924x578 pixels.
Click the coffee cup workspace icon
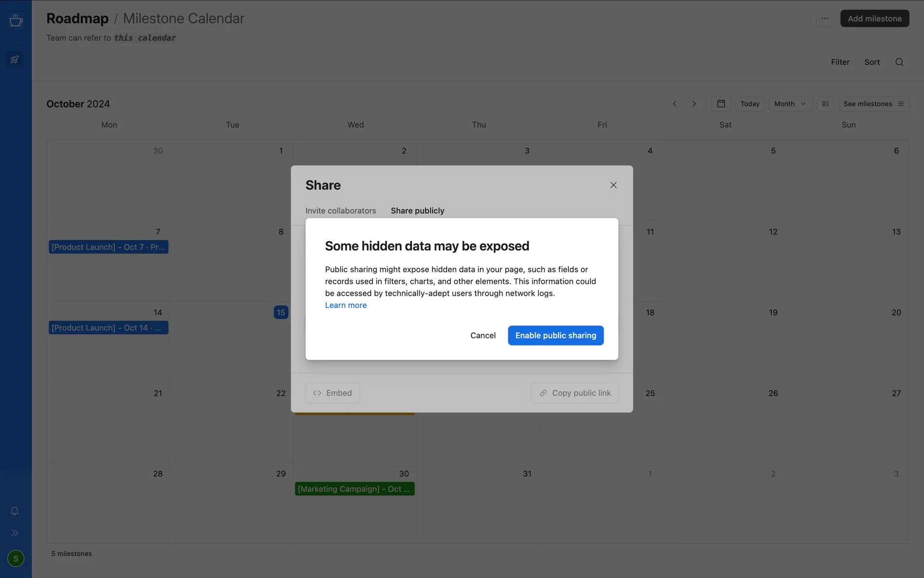pos(16,21)
